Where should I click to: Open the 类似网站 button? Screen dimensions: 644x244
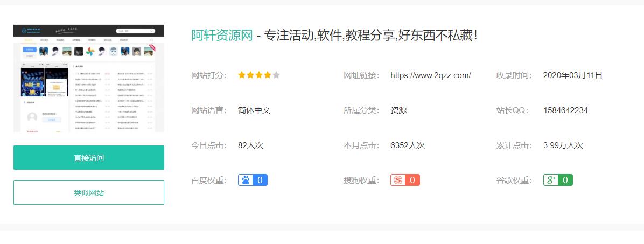89,193
